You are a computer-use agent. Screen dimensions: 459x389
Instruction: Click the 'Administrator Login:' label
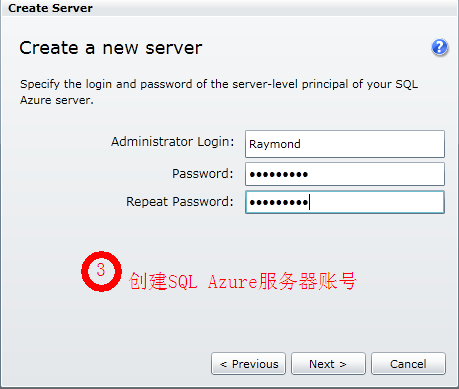point(173,142)
